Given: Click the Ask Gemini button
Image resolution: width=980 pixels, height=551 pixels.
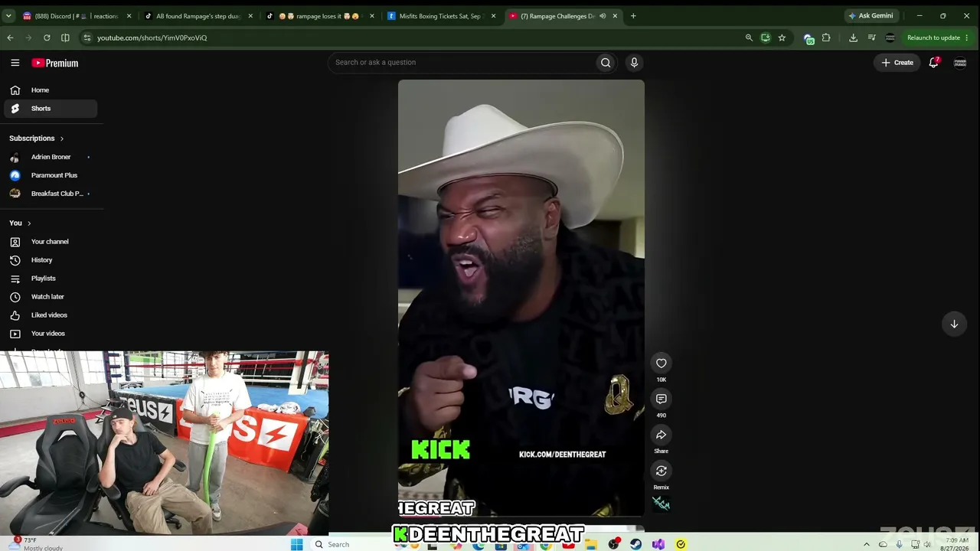Looking at the screenshot, I should 871,16.
